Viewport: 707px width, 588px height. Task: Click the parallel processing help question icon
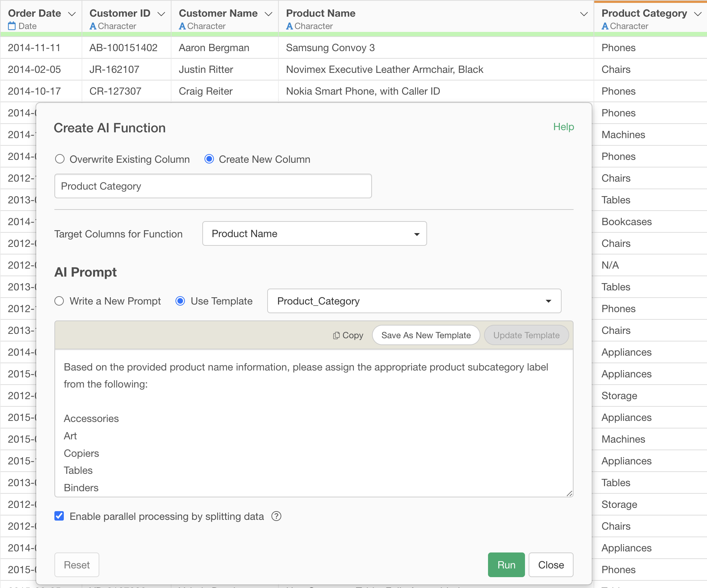(x=276, y=516)
